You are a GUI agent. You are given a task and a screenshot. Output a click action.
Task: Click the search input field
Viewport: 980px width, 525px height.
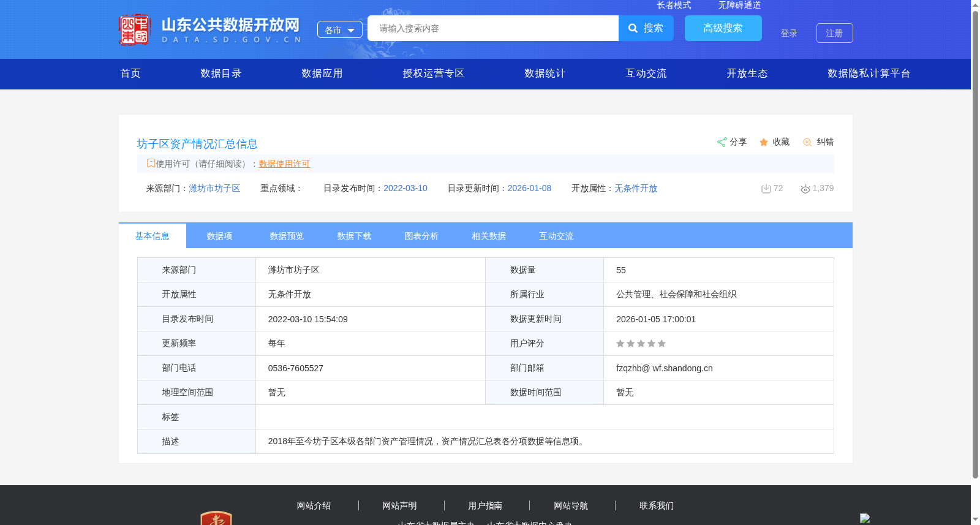point(493,28)
